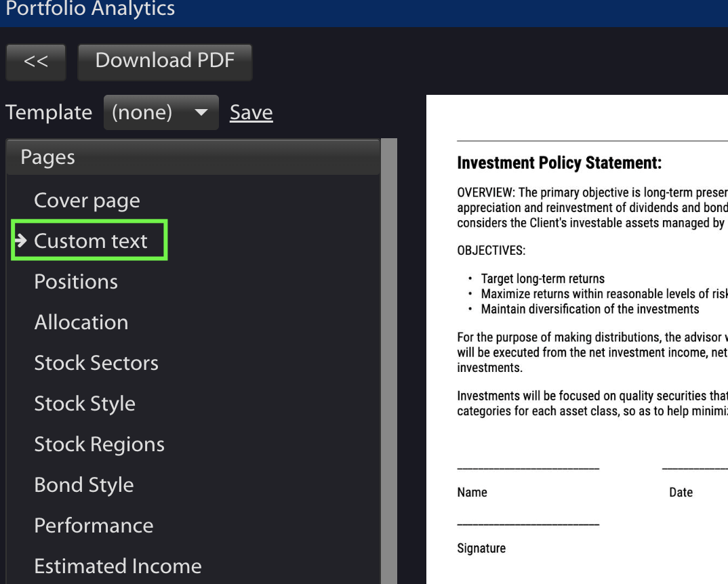Image resolution: width=728 pixels, height=584 pixels.
Task: Open the Stock Style page
Action: pos(85,403)
